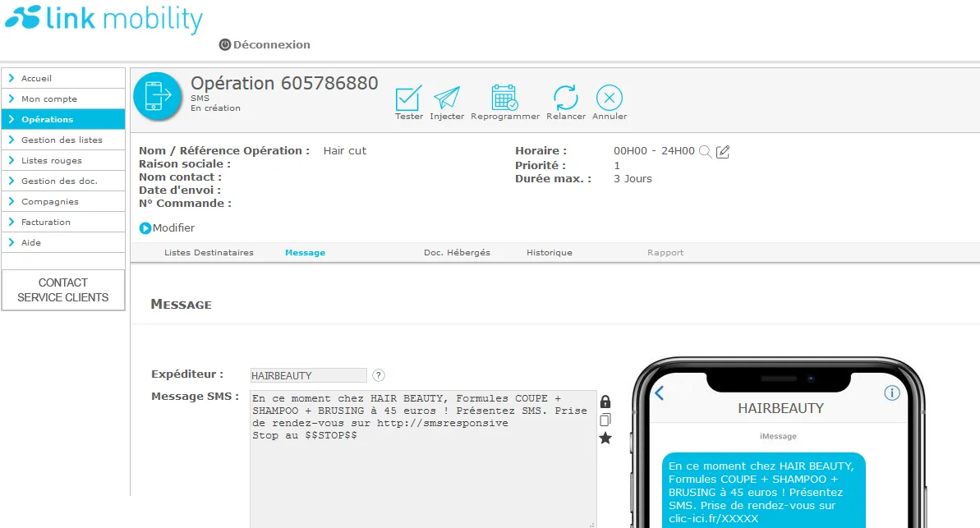The height and width of the screenshot is (528, 980).
Task: Click the star favorite icon
Action: (605, 438)
